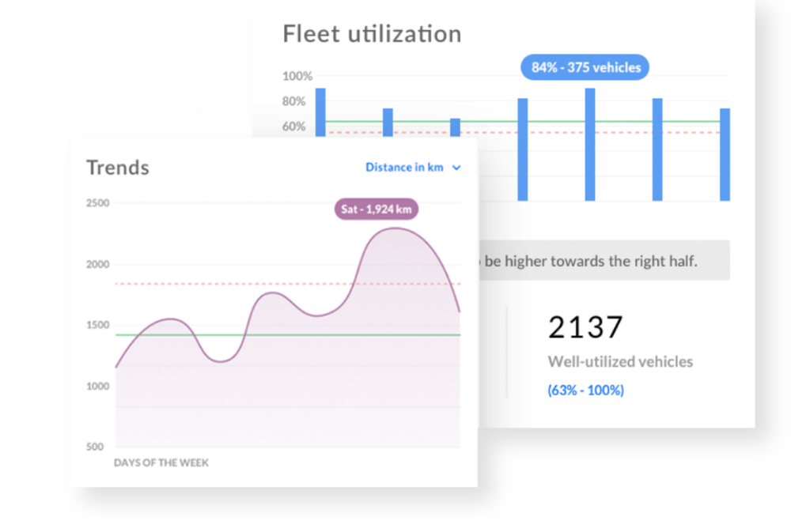Collapse the Distance in km menu
This screenshot has width=791, height=532.
point(404,168)
